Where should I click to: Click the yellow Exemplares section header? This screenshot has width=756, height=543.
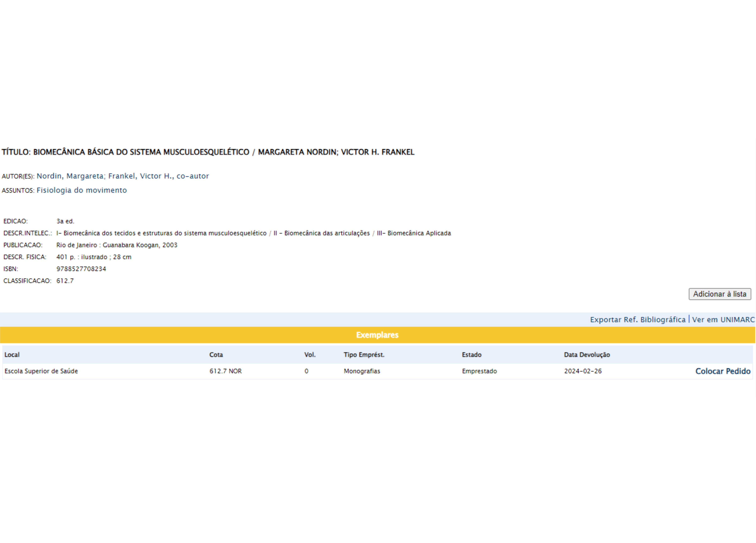click(377, 335)
